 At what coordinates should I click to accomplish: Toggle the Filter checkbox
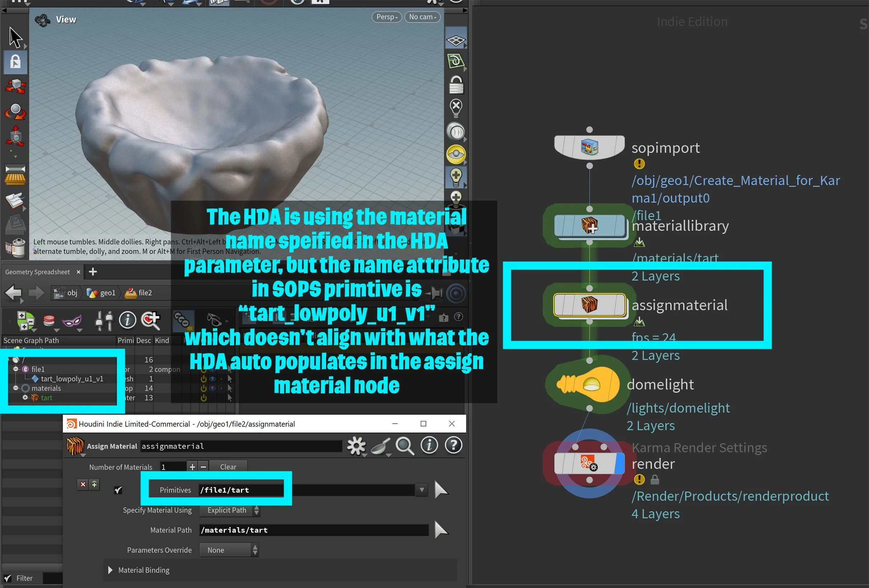[x=8, y=578]
